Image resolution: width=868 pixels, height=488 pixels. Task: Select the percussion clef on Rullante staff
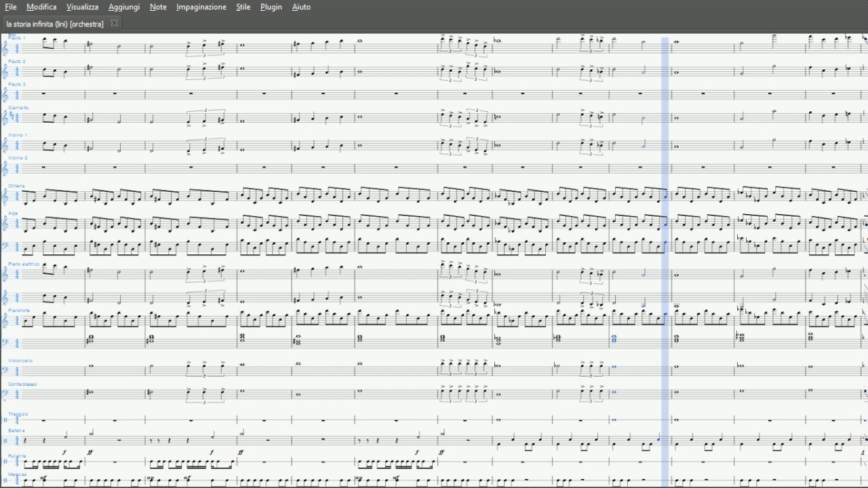tap(6, 462)
